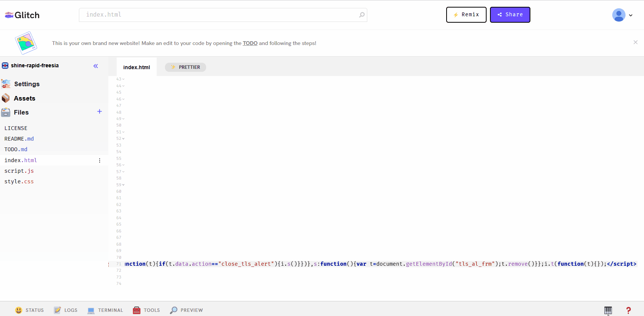Viewport: 644px width, 316px height.
Task: Open script.js in the file list
Action: pos(19,171)
